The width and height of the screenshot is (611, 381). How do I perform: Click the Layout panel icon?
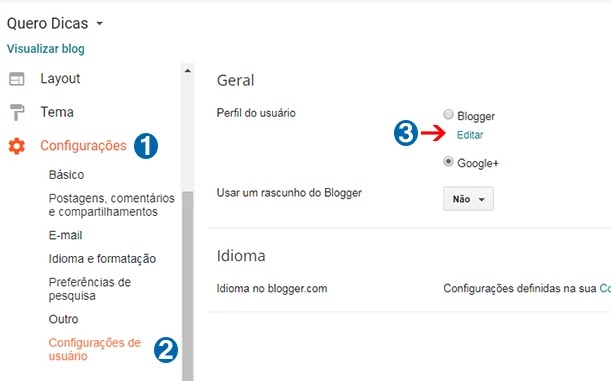tap(17, 79)
